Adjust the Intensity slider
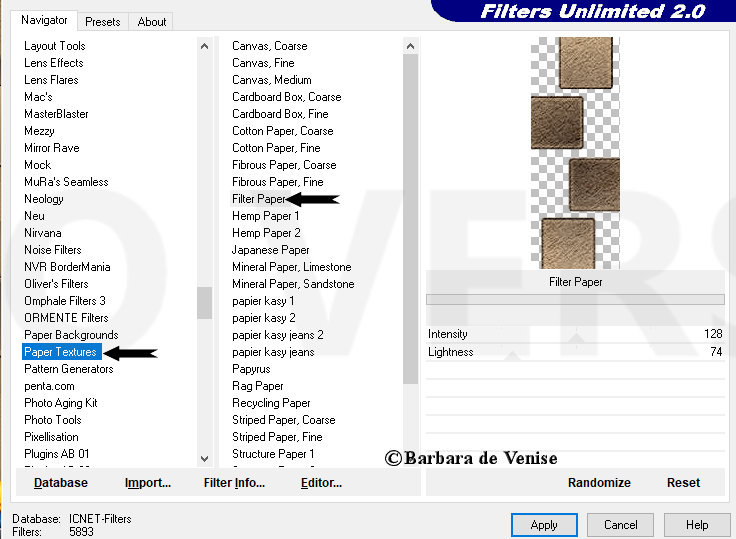The image size is (736, 539). tap(575, 334)
